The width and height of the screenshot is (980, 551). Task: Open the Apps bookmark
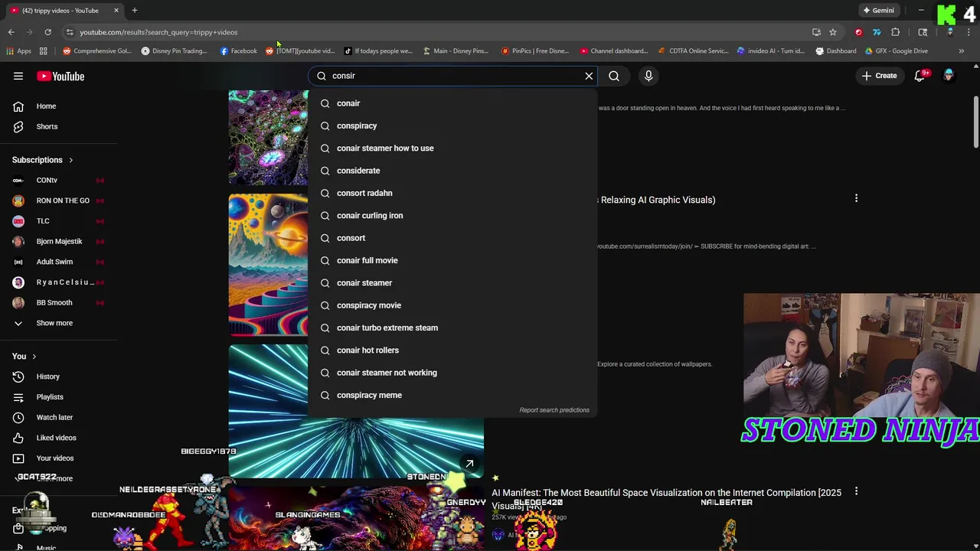[x=19, y=51]
